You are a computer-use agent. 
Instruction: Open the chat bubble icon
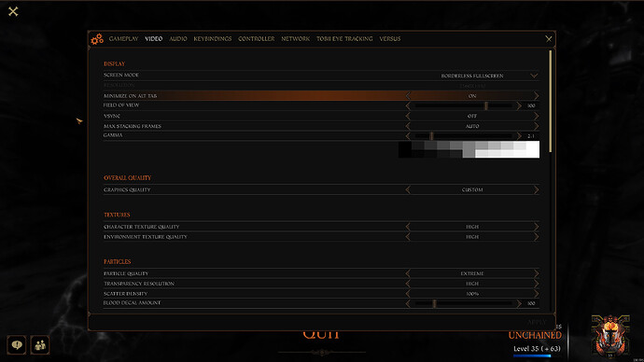click(17, 345)
